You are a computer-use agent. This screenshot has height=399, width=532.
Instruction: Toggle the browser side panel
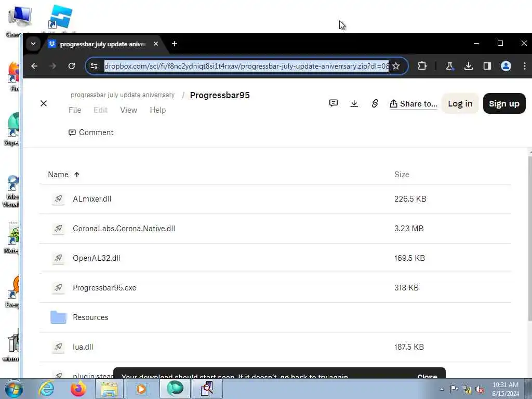tap(487, 66)
